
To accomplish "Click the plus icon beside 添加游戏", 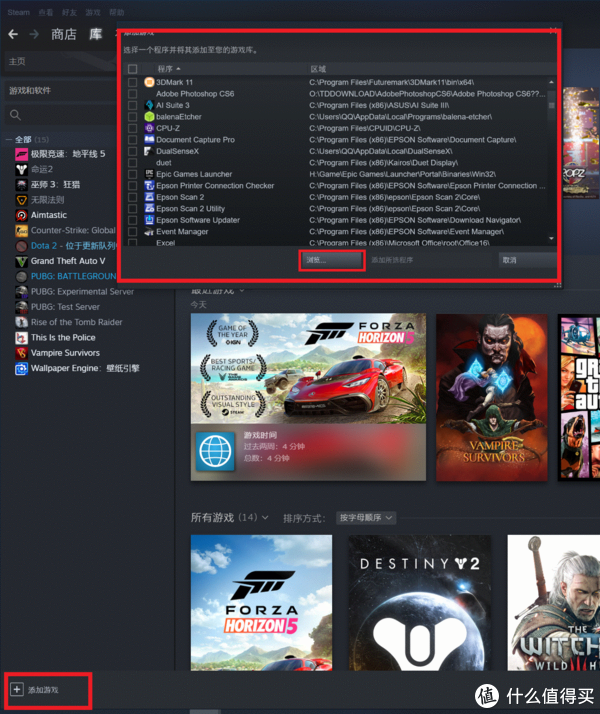I will 17,689.
